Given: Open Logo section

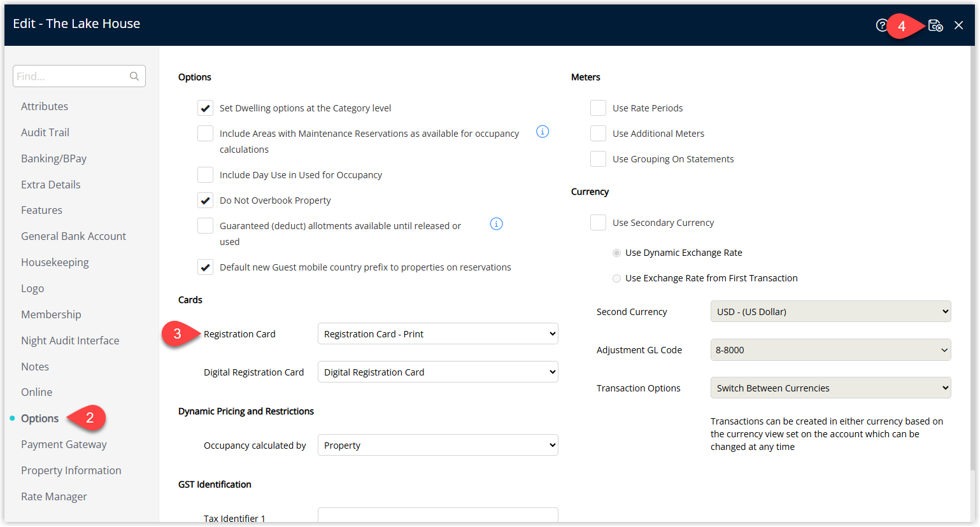Looking at the screenshot, I should (x=32, y=288).
